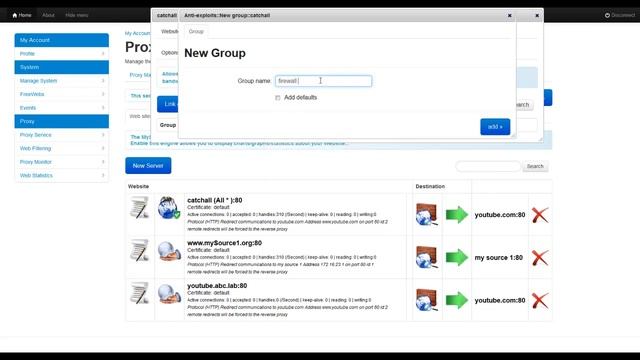Open the About menu in the top bar

click(x=48, y=15)
